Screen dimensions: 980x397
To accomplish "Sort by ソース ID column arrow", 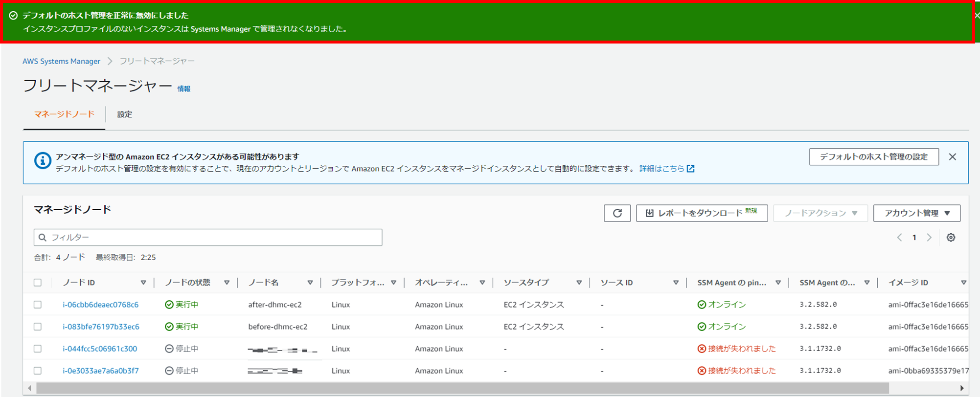I will tap(676, 283).
